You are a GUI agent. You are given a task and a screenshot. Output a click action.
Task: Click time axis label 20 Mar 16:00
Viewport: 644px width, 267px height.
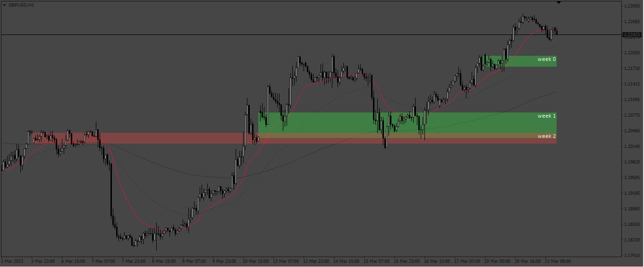point(527,260)
